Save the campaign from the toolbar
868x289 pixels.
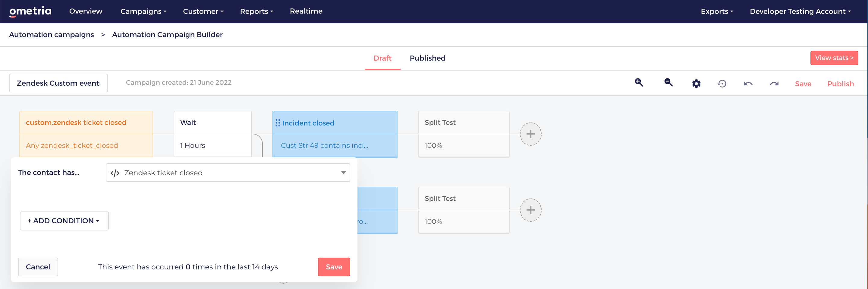click(803, 84)
